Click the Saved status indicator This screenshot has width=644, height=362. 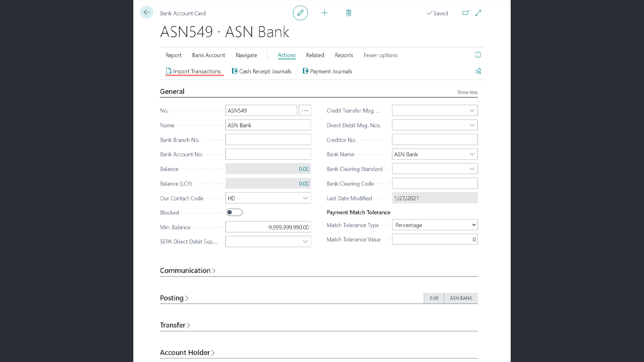pos(437,14)
